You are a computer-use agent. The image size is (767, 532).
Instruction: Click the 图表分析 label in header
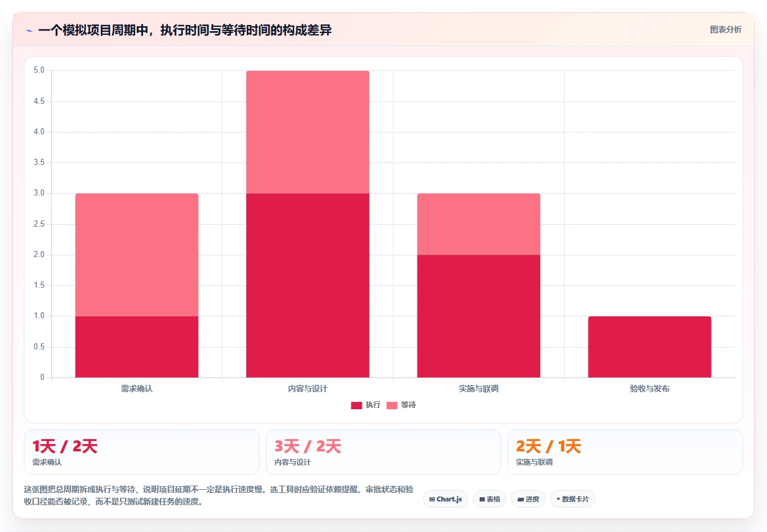click(x=725, y=29)
